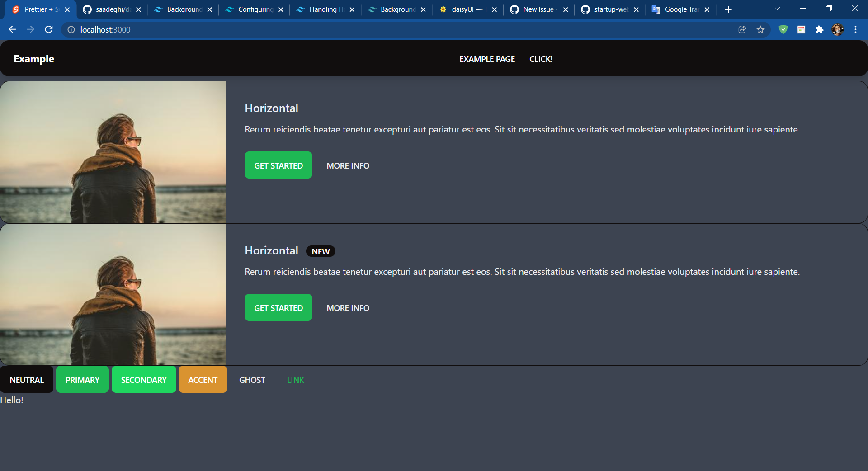Open the shield extension icon
868x471 pixels.
click(783, 29)
